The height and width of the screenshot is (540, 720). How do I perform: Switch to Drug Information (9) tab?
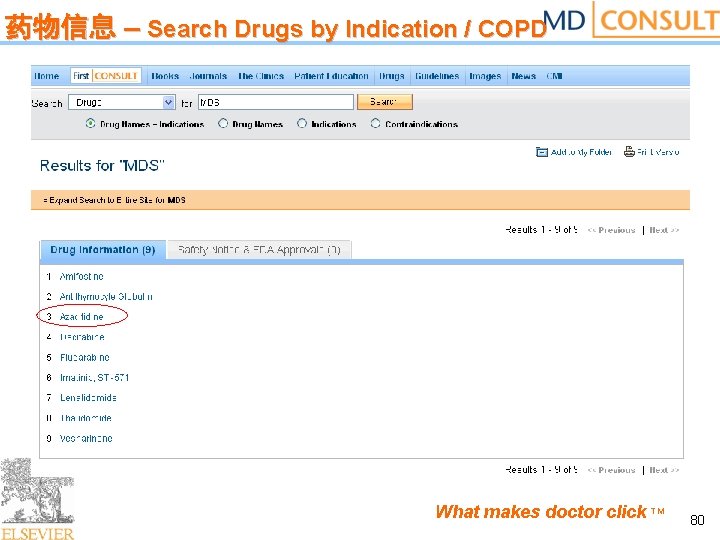(x=102, y=250)
